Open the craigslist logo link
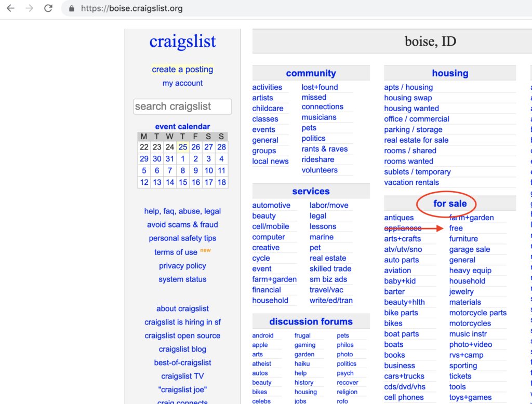Viewport: 532px width, 404px height. pyautogui.click(x=182, y=42)
